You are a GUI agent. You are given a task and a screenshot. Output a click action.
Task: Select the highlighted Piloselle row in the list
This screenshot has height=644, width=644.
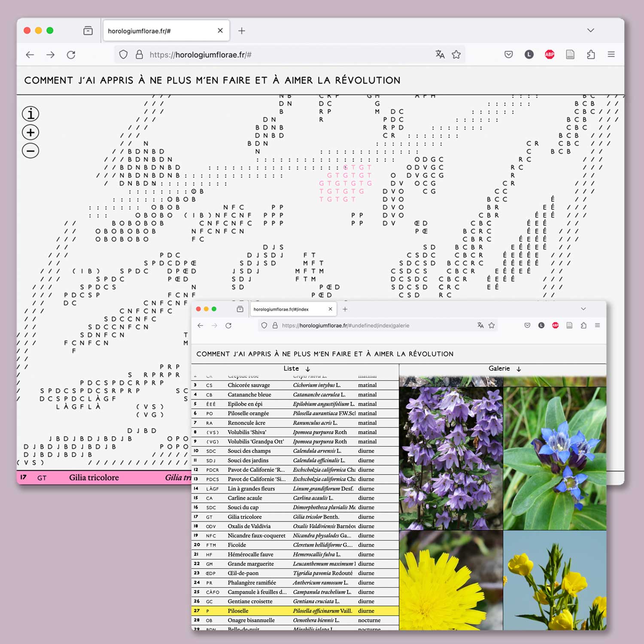tap(295, 611)
